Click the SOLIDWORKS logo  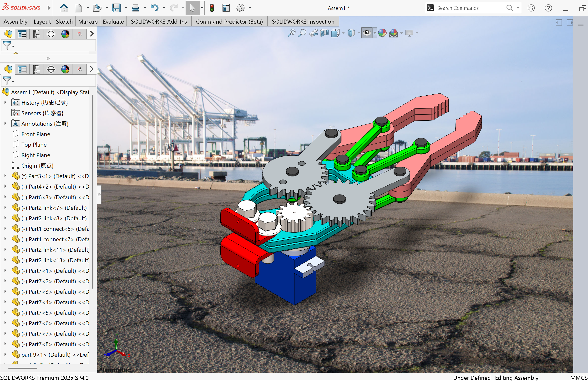21,7
